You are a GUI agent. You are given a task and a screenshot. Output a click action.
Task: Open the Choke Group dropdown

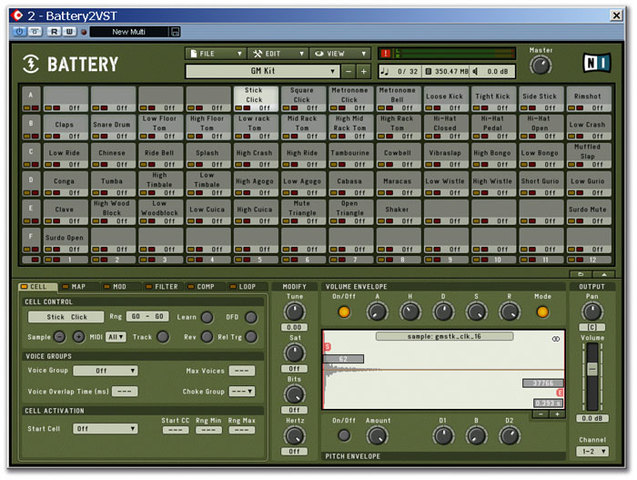coord(242,391)
